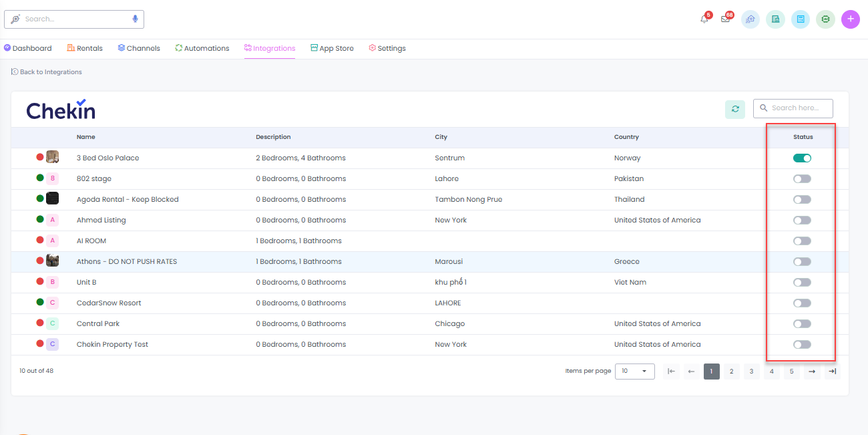The width and height of the screenshot is (868, 435).
Task: Enable status toggle for 802 stage
Action: [802, 179]
